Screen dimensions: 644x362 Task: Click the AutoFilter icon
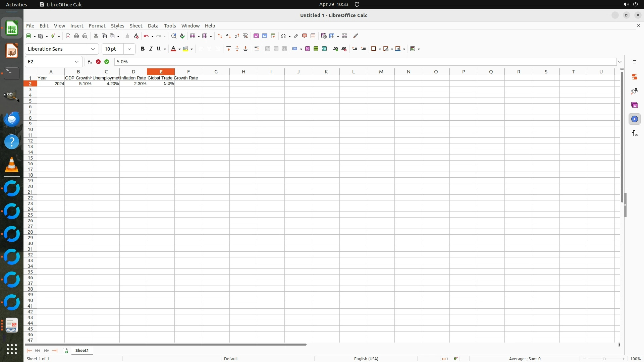point(245,36)
